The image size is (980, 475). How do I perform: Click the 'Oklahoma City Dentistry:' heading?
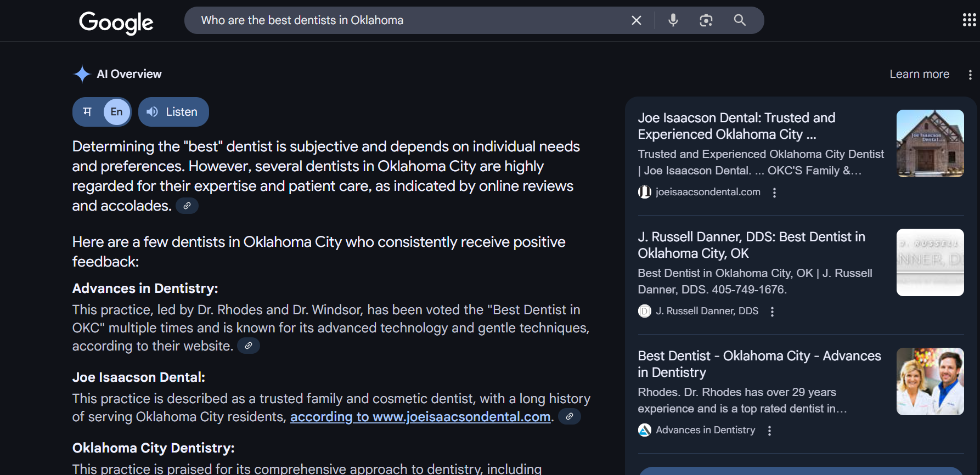154,448
